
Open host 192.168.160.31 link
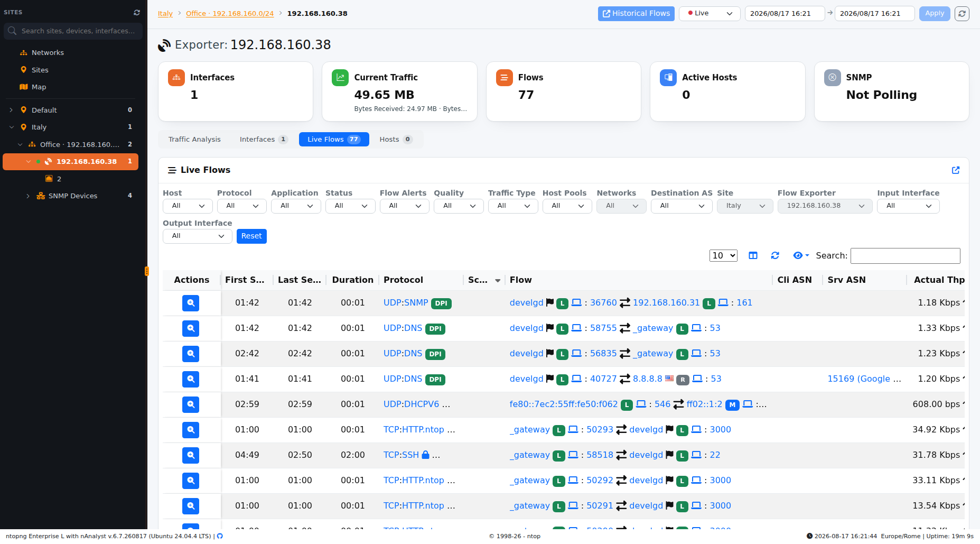(666, 303)
